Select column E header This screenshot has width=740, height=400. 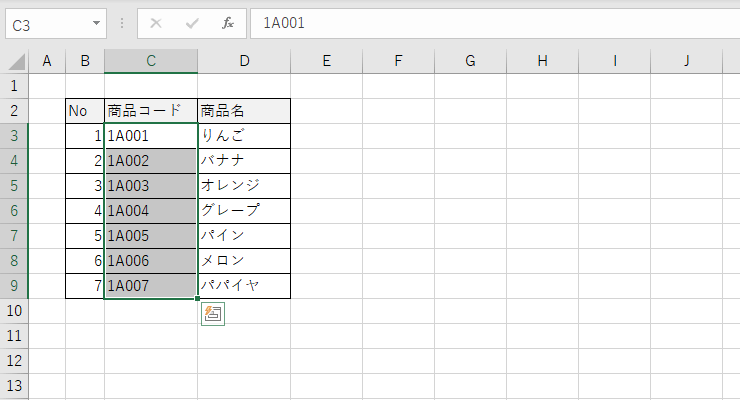327,61
